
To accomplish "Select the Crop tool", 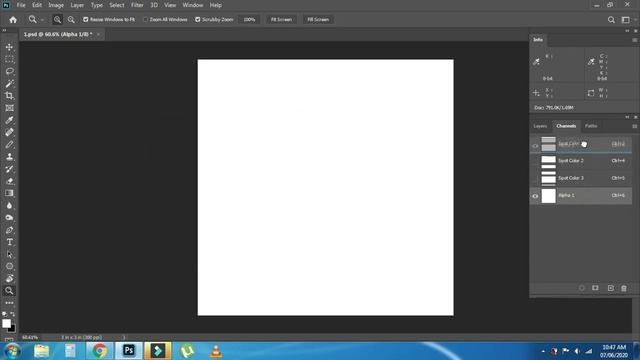I will [x=9, y=96].
